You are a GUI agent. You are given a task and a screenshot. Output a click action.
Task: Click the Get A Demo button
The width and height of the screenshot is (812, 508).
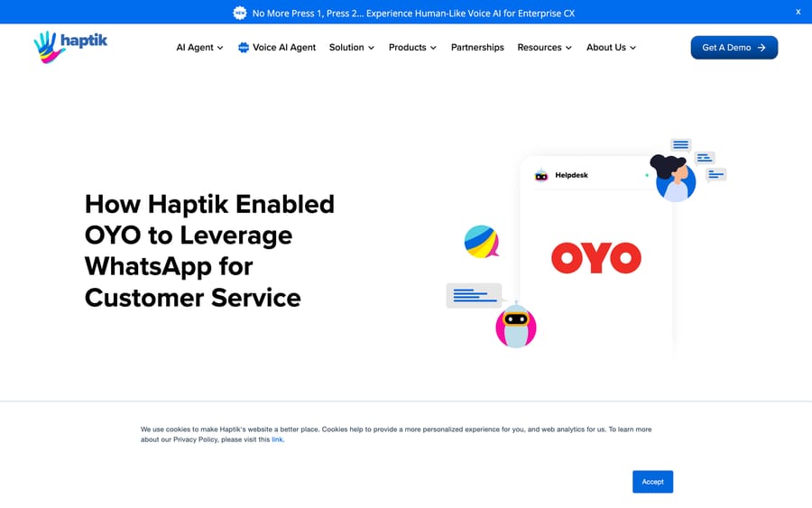pos(734,47)
